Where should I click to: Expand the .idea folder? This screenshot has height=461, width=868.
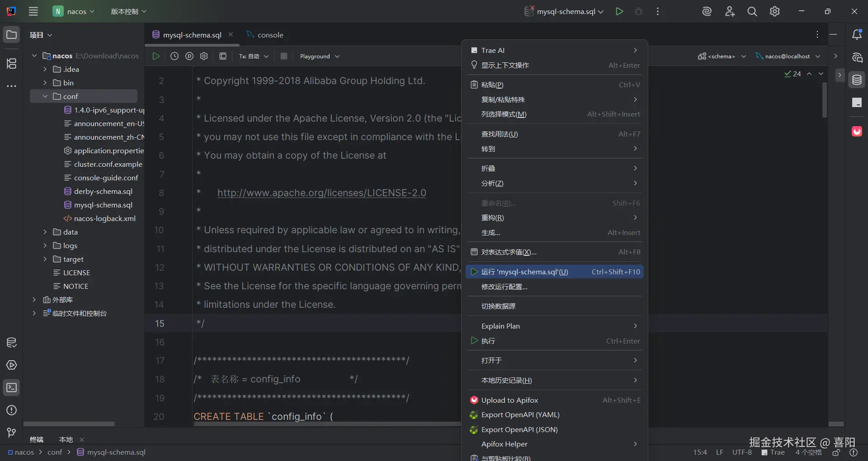[45, 69]
